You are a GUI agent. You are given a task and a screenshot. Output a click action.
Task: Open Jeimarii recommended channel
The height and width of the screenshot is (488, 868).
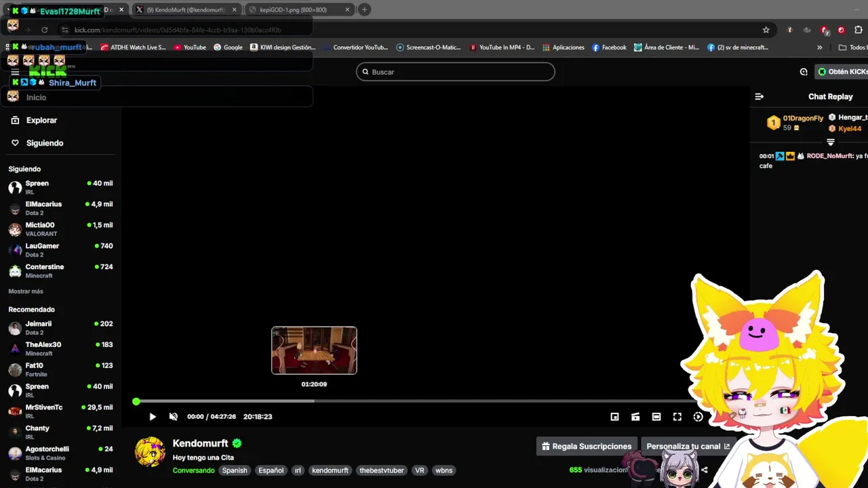point(60,328)
